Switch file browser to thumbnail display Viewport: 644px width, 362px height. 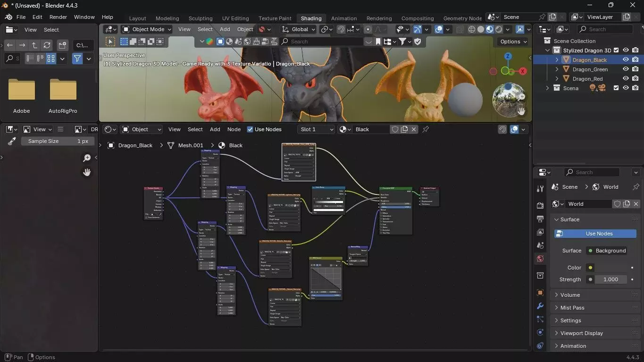point(51,59)
